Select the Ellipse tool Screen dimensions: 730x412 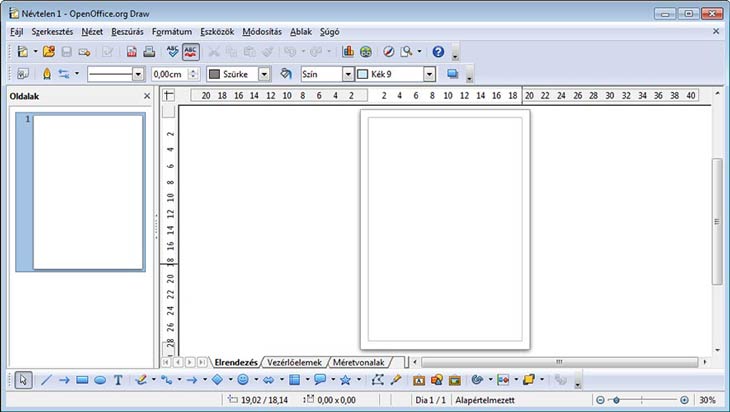[100, 380]
